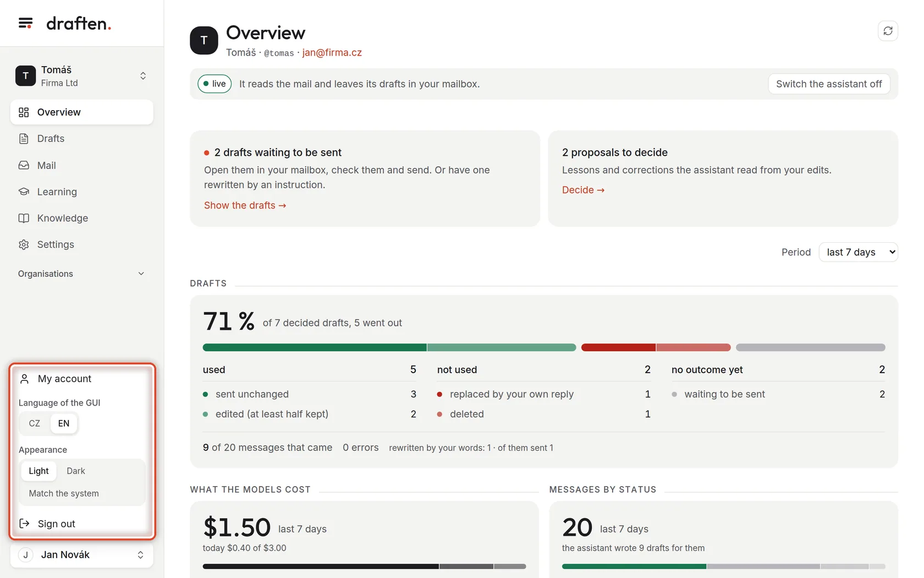The image size is (924, 578).
Task: Open Settings in sidebar
Action: pos(81,244)
